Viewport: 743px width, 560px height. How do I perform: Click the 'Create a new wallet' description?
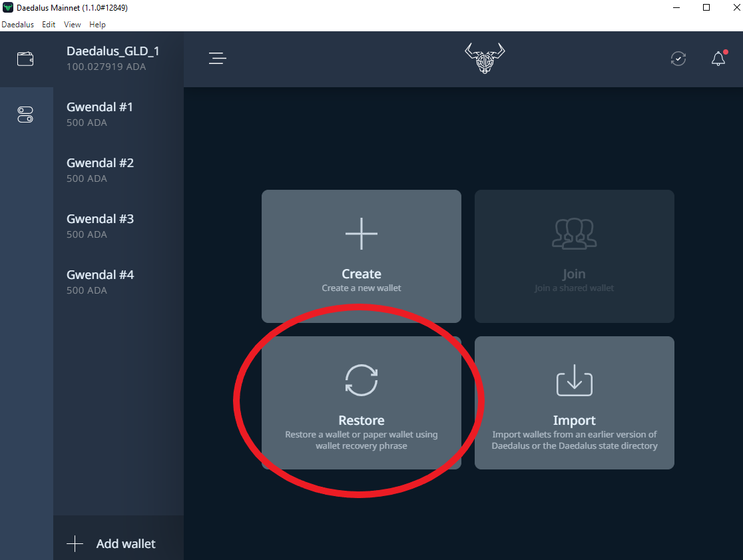pyautogui.click(x=362, y=288)
